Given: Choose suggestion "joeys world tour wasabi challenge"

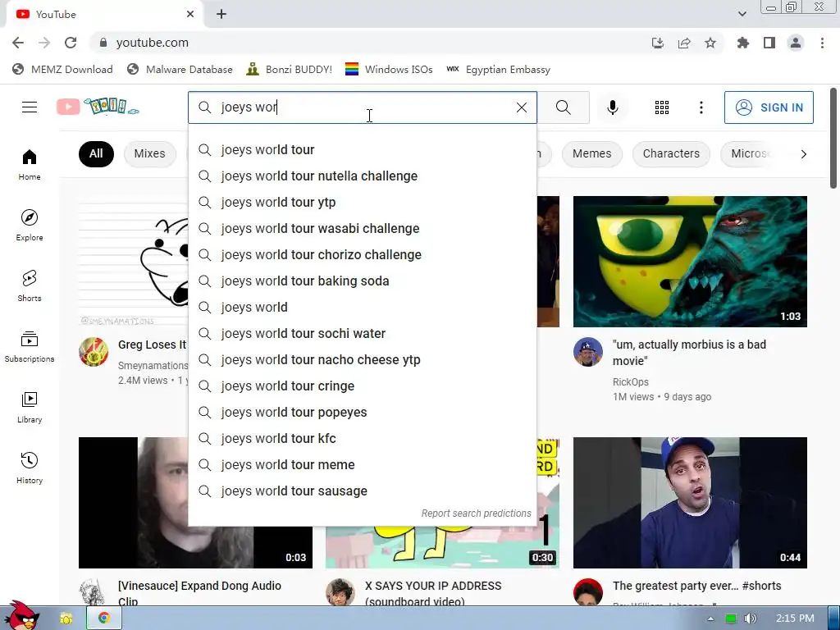Looking at the screenshot, I should click(362, 229).
